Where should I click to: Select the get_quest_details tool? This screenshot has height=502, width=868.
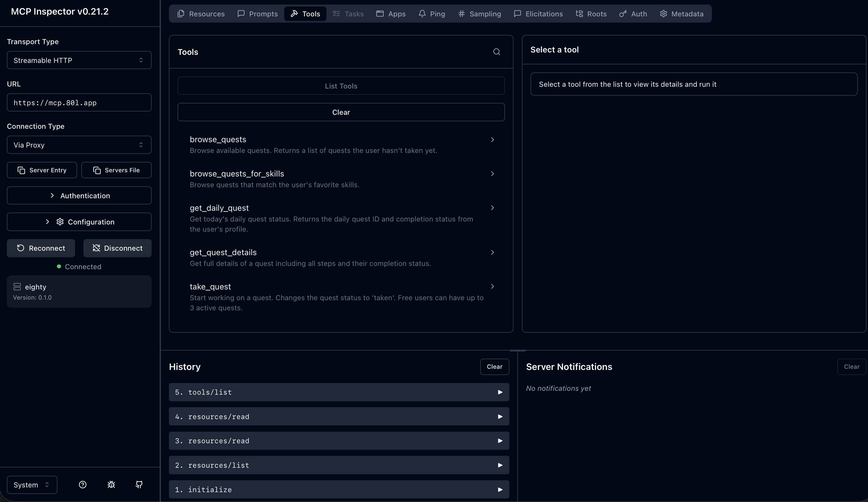[x=341, y=258]
